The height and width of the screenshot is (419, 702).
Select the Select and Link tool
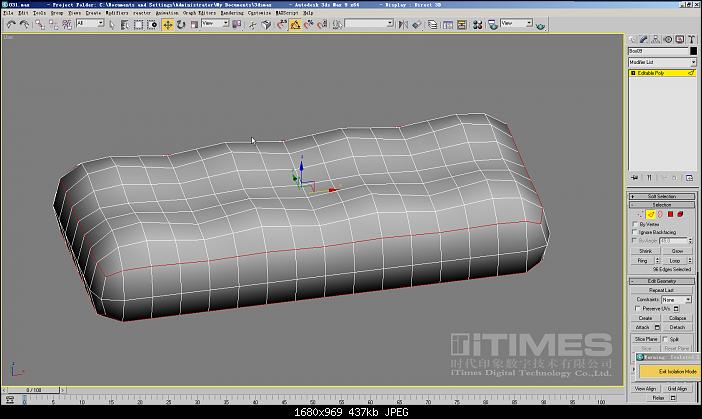click(40, 25)
